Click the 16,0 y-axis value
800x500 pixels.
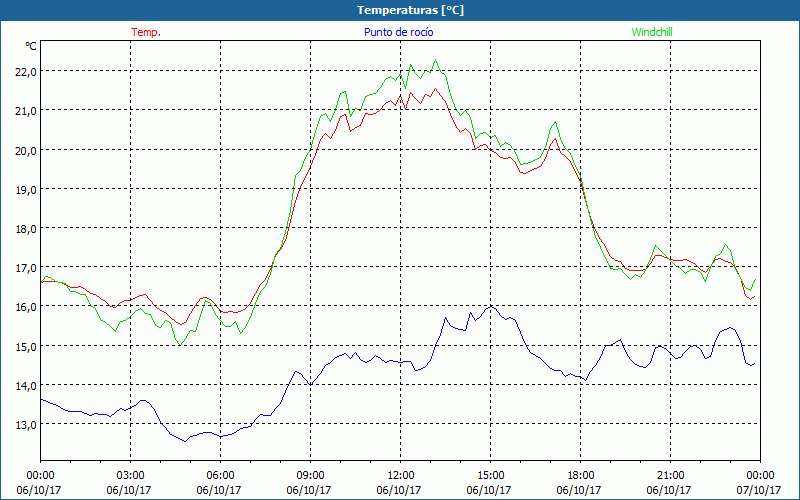click(26, 307)
